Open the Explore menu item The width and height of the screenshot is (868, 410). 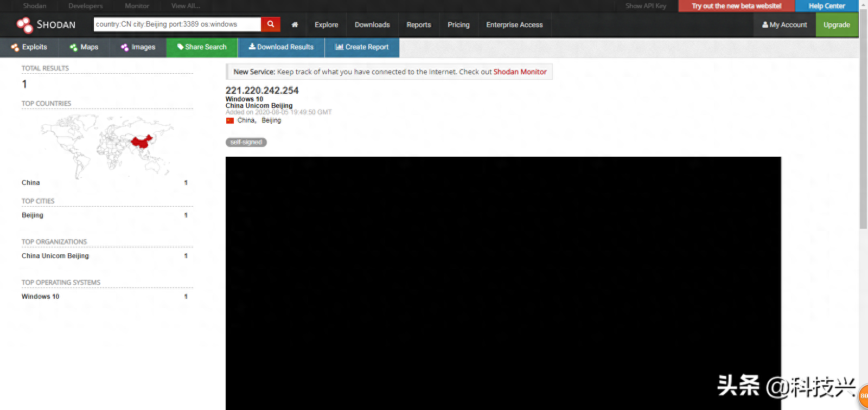(x=326, y=25)
